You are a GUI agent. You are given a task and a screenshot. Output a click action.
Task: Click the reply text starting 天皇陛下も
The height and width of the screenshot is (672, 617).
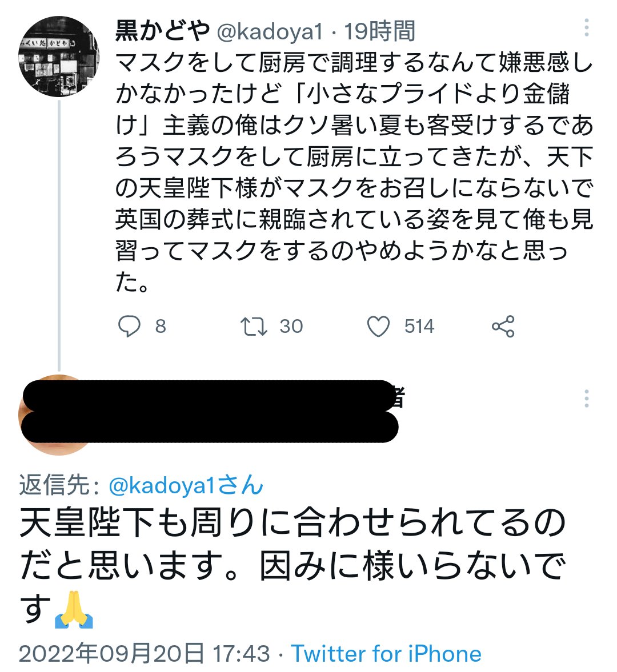[x=293, y=565]
